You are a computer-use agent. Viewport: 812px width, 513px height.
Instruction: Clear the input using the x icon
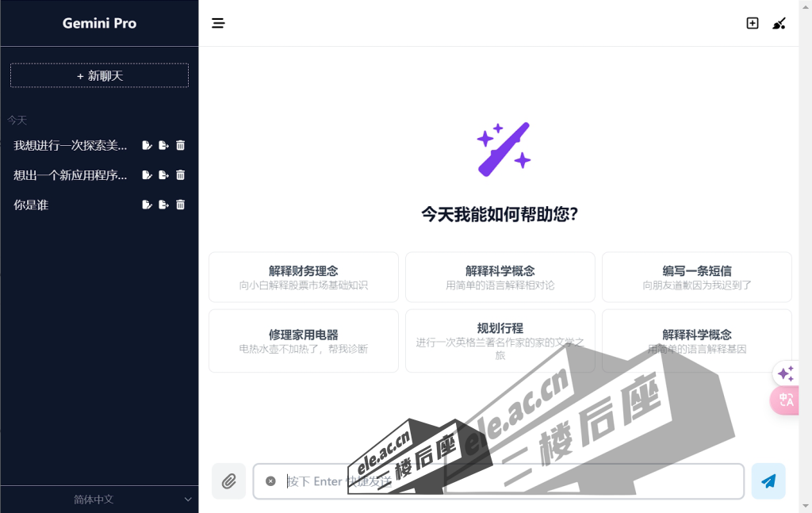click(x=270, y=480)
